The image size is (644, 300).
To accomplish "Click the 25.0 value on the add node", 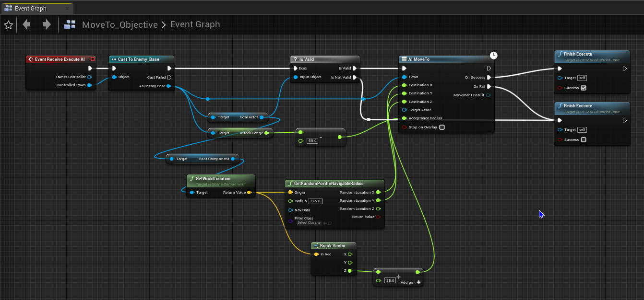I will coord(390,280).
